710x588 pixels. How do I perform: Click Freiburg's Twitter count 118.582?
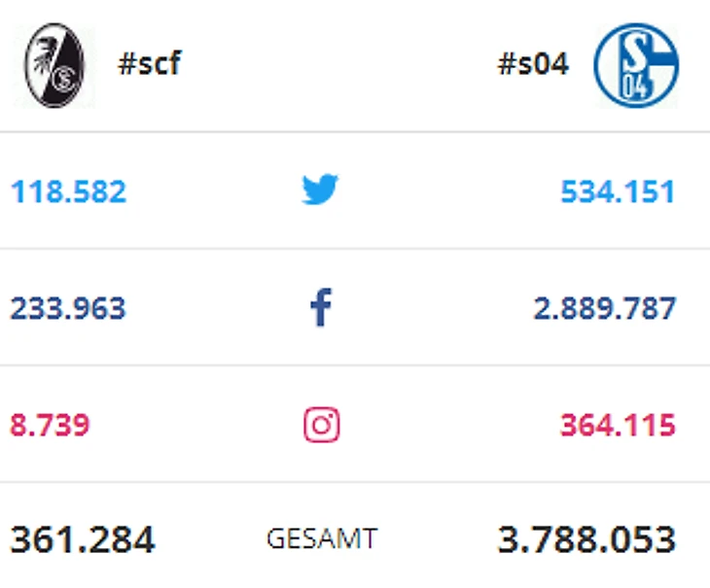pyautogui.click(x=68, y=191)
